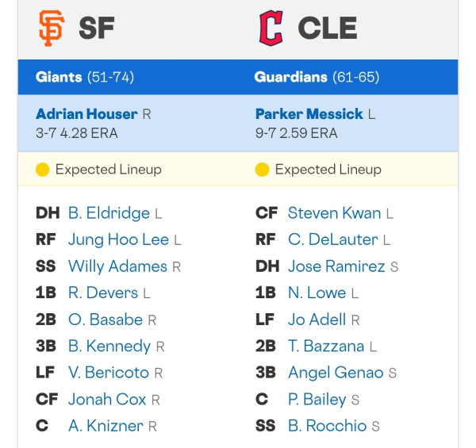The height and width of the screenshot is (448, 476).
Task: Open pitcher Adrian Houser's profile
Action: (86, 114)
